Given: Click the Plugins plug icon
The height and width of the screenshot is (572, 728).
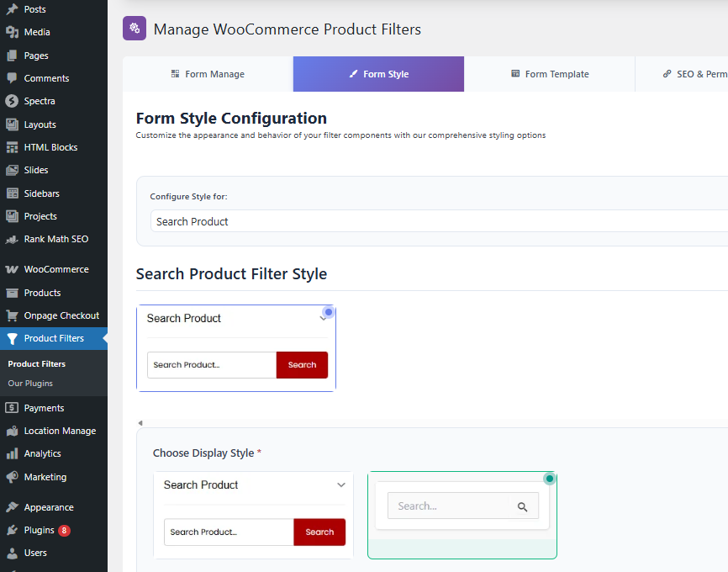Looking at the screenshot, I should [x=12, y=530].
